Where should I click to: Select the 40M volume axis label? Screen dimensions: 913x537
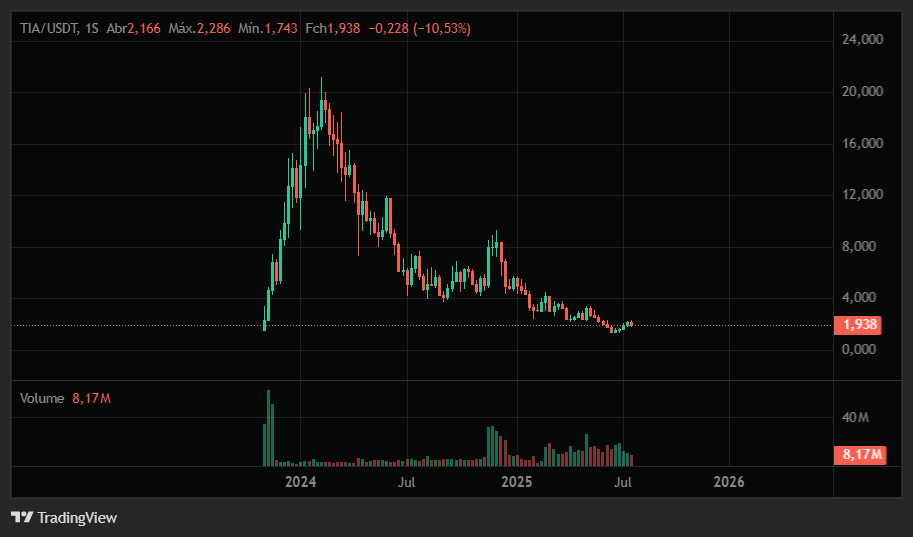pos(855,418)
